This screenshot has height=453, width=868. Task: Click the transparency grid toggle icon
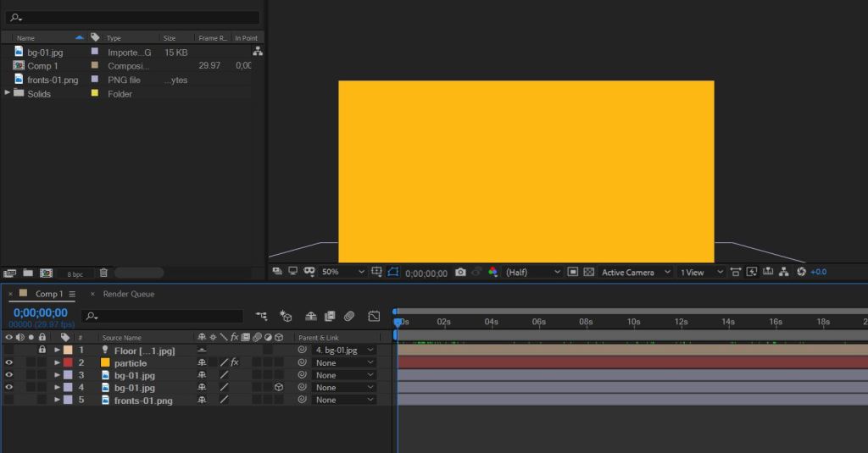[589, 273]
